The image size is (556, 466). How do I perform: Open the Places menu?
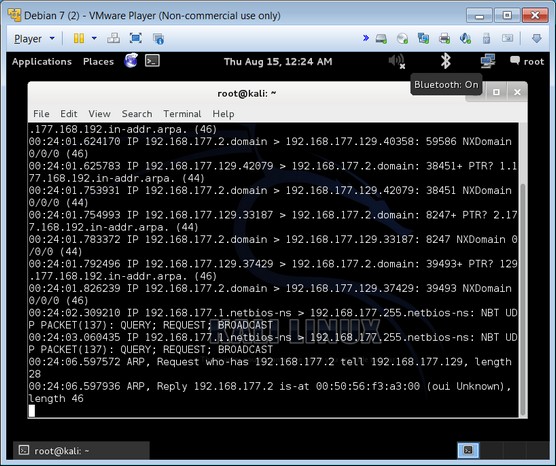click(99, 62)
